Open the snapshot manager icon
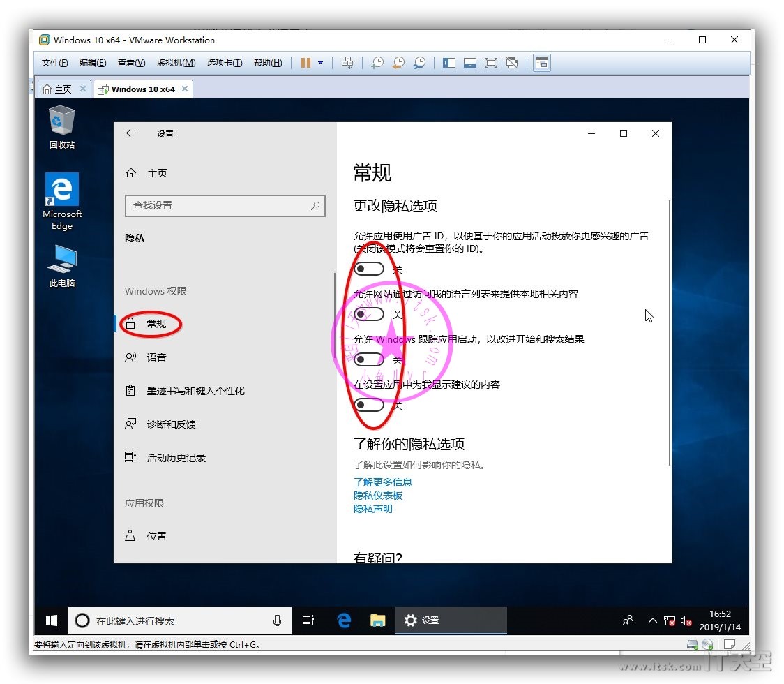Screen dimensions: 784x684 pyautogui.click(x=419, y=63)
